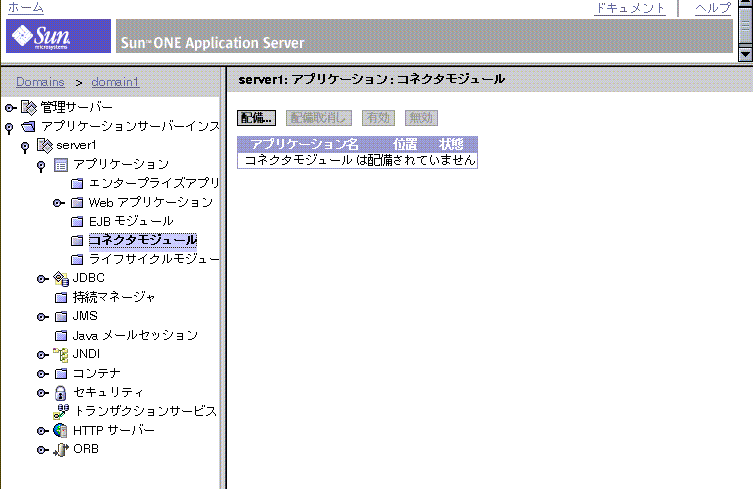Click the 位置 column header
The width and height of the screenshot is (753, 489).
tap(405, 144)
